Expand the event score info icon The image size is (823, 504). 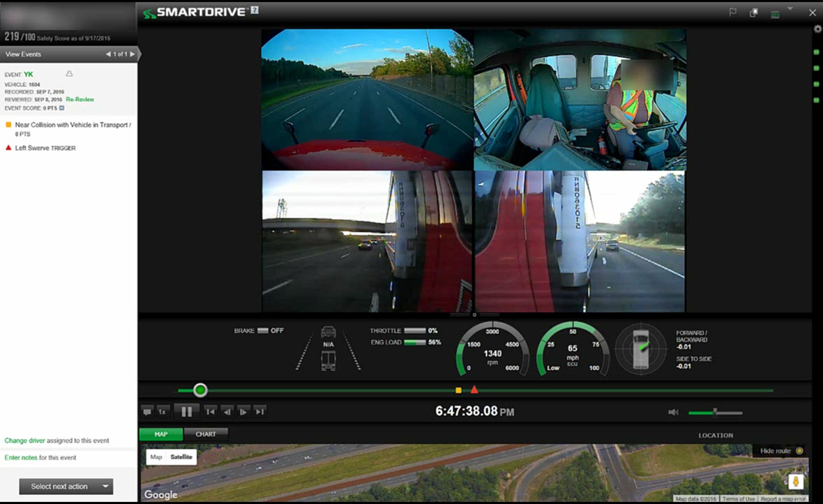62,107
